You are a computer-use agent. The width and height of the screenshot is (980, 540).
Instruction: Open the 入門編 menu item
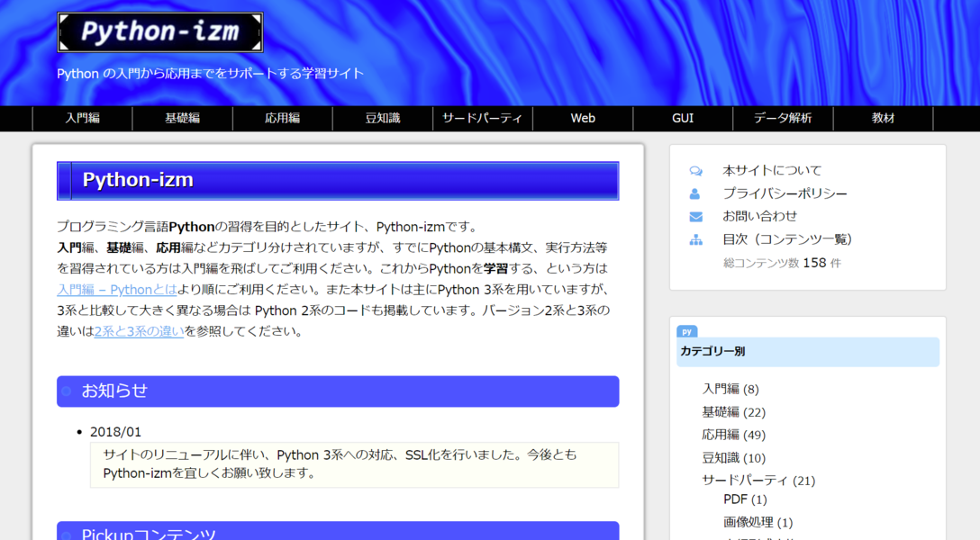[82, 118]
